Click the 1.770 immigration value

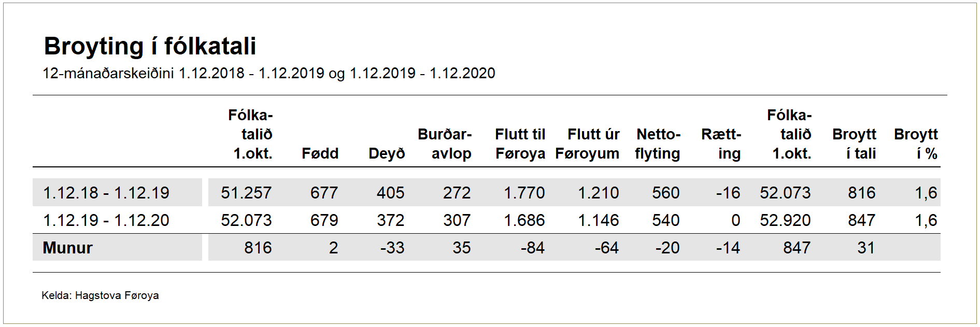pyautogui.click(x=524, y=193)
